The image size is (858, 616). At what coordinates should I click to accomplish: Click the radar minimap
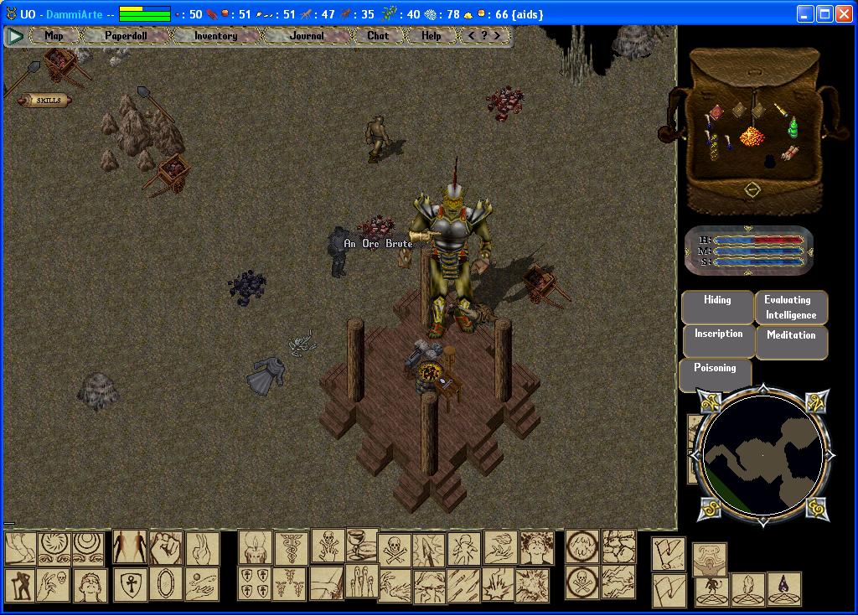click(x=762, y=456)
